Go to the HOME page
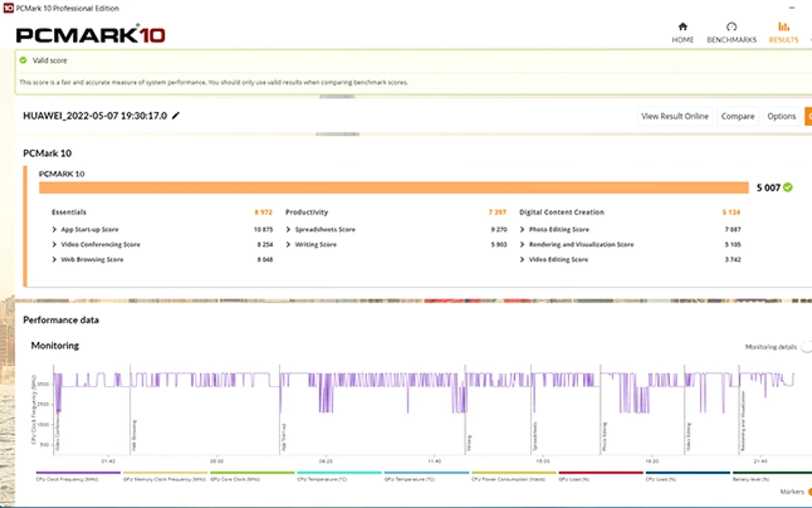 click(x=683, y=33)
